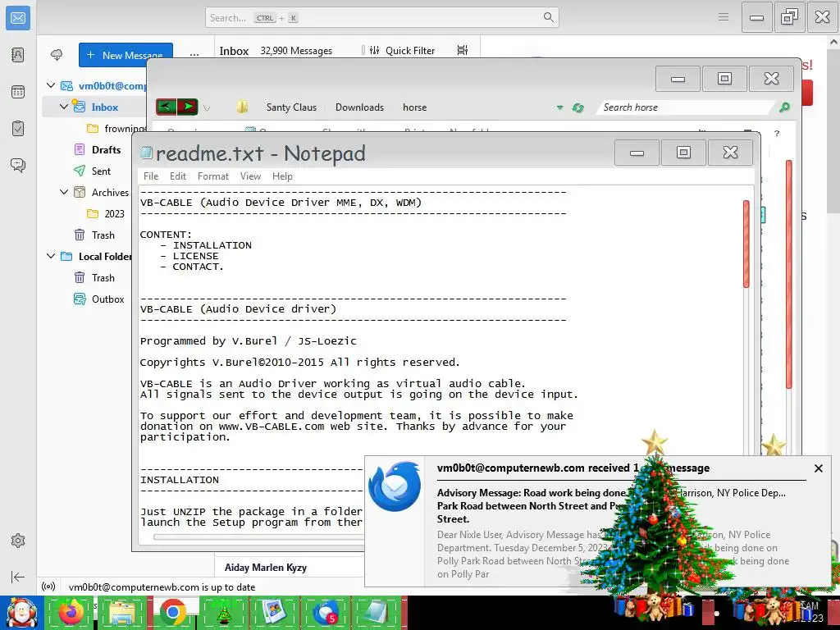Collapse the Inbox folder expander
The height and width of the screenshot is (630, 840).
click(x=64, y=107)
